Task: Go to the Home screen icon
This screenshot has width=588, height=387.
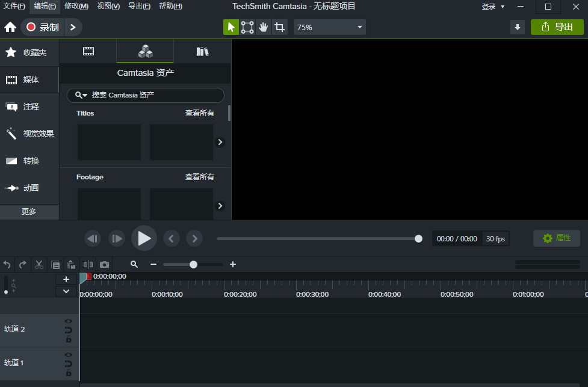Action: pos(10,27)
